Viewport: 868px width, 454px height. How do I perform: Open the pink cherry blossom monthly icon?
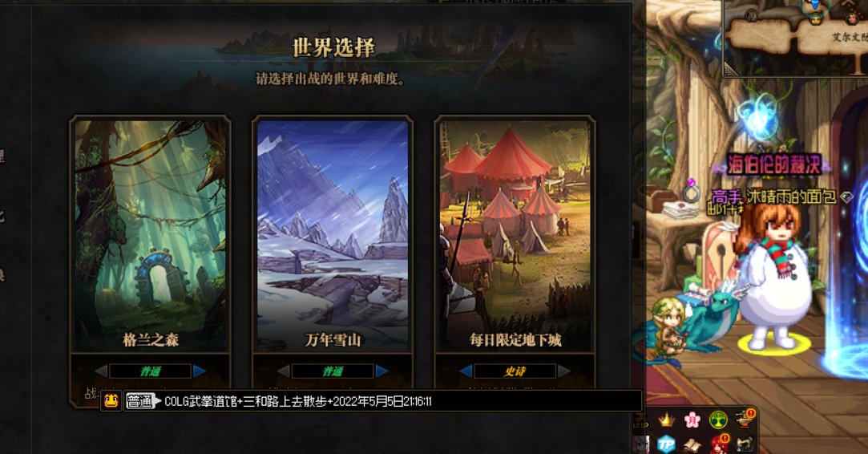(x=692, y=420)
